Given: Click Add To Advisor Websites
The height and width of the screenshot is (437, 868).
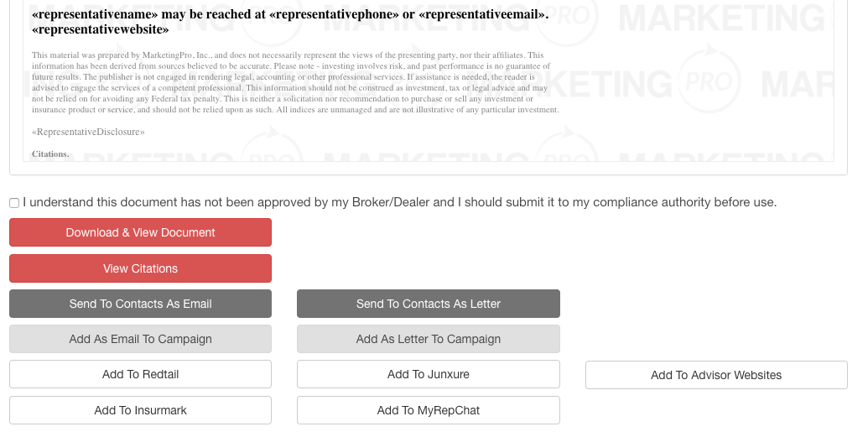Looking at the screenshot, I should tap(715, 375).
